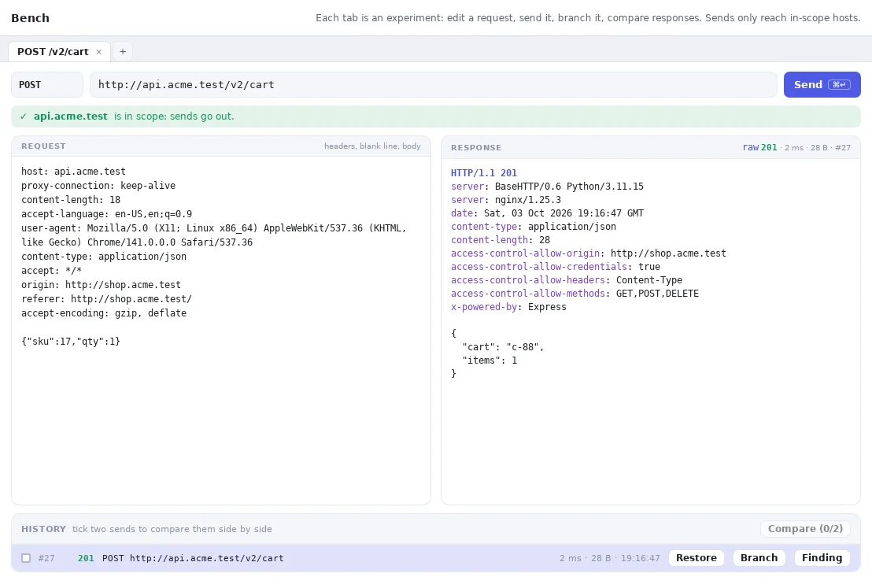
Task: Click the server: BaseHTTP/0.6 response header
Action: click(x=547, y=187)
